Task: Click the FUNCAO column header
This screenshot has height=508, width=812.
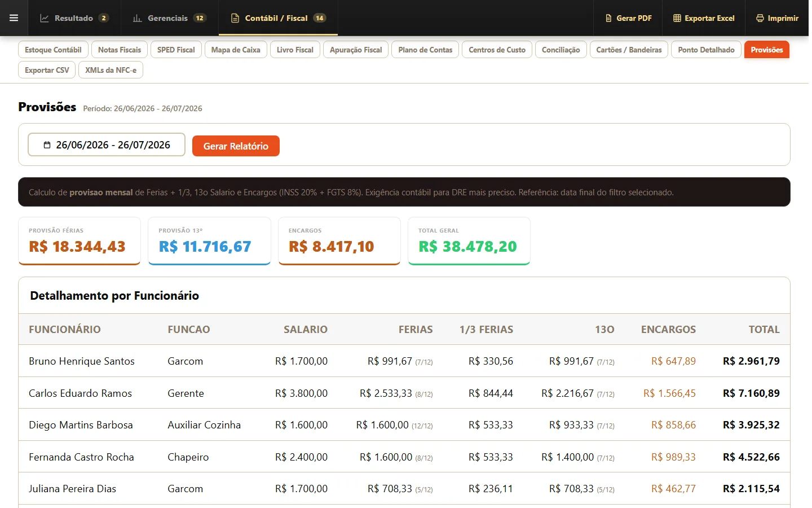Action: pos(189,329)
